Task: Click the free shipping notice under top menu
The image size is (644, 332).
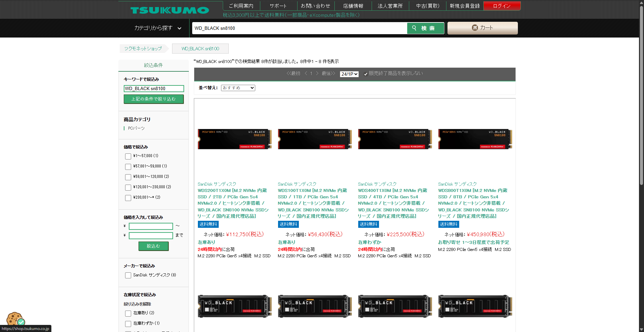Action: (x=291, y=15)
